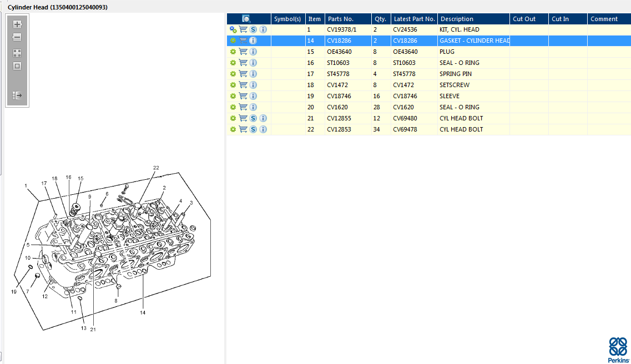Show info for ST10603 O ring
The image size is (631, 364).
pyautogui.click(x=253, y=63)
